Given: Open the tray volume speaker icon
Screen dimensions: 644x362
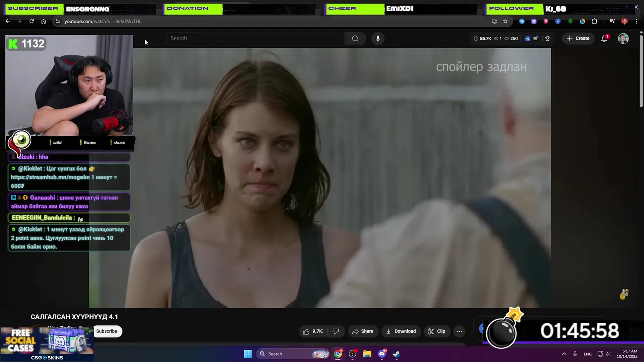Looking at the screenshot, I should point(608,354).
